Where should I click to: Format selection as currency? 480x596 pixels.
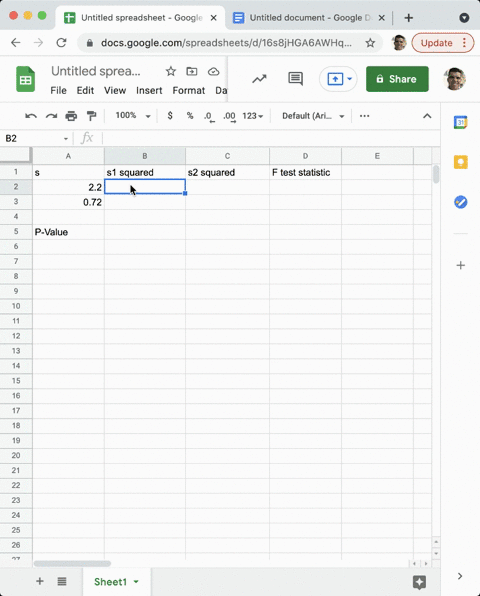click(x=170, y=116)
